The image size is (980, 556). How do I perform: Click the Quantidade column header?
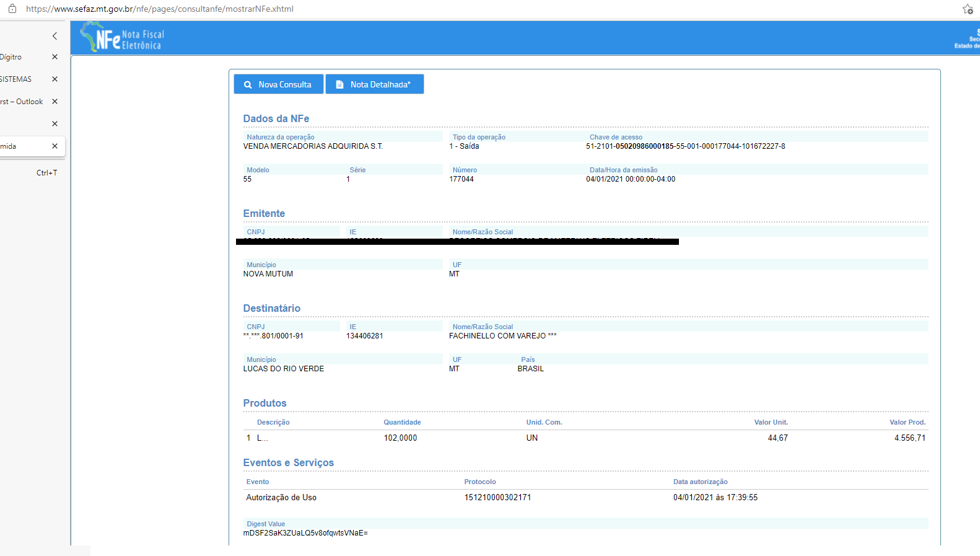pyautogui.click(x=402, y=422)
